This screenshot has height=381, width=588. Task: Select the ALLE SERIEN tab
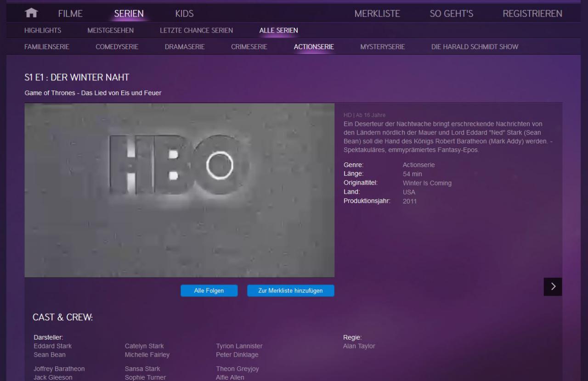278,30
